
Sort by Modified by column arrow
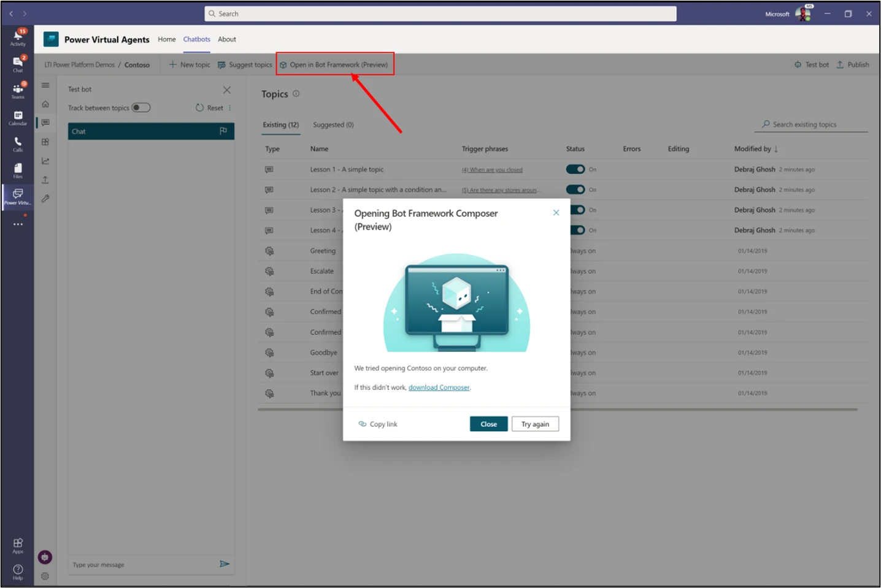pos(776,149)
